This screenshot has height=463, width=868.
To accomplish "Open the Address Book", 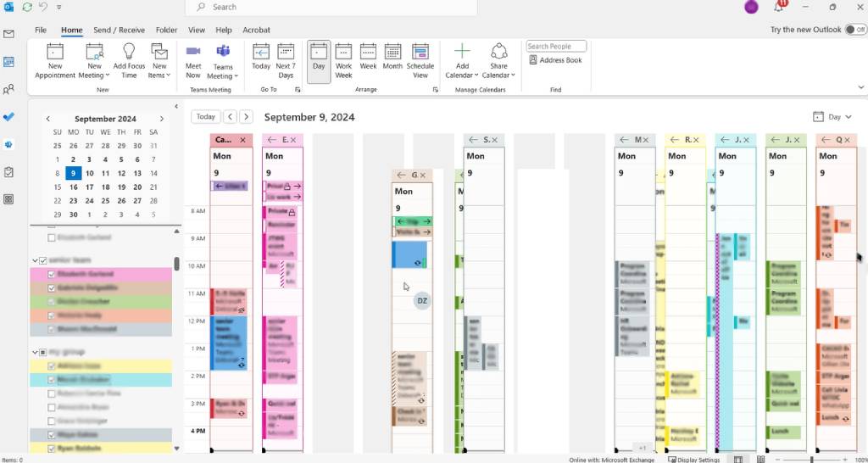I will pos(556,60).
